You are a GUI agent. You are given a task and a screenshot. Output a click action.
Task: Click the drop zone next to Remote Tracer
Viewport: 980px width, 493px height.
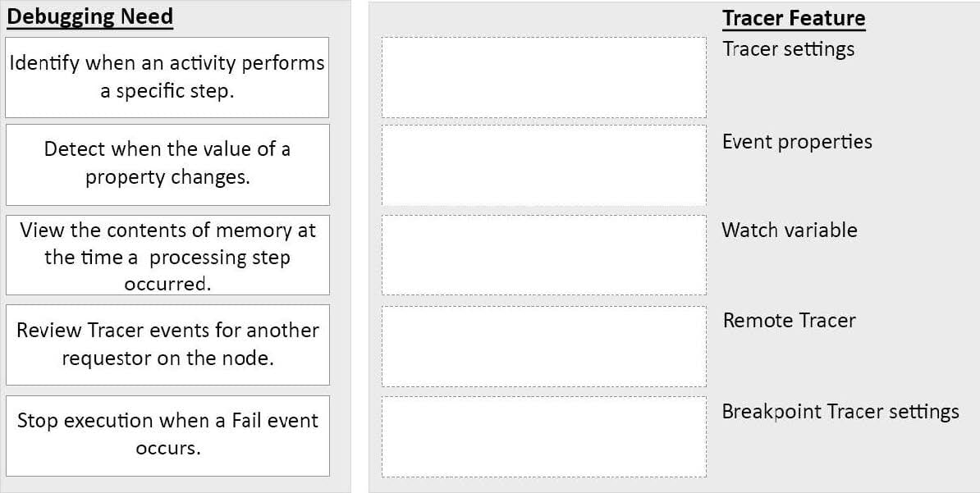(x=543, y=346)
